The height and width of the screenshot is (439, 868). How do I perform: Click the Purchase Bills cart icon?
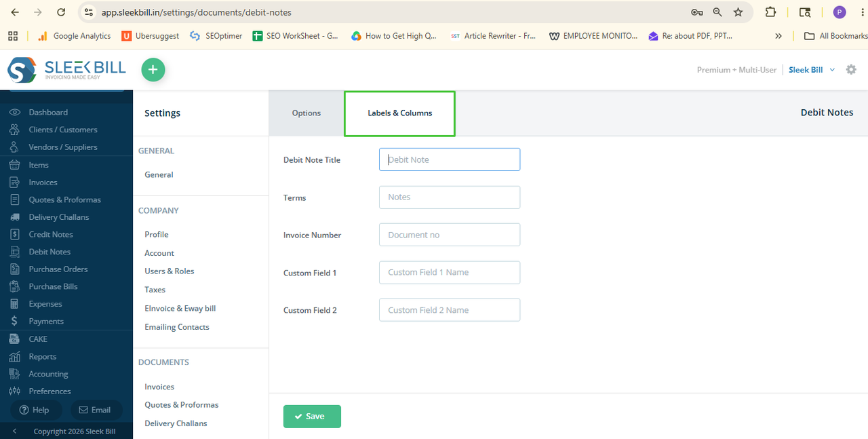pos(15,286)
